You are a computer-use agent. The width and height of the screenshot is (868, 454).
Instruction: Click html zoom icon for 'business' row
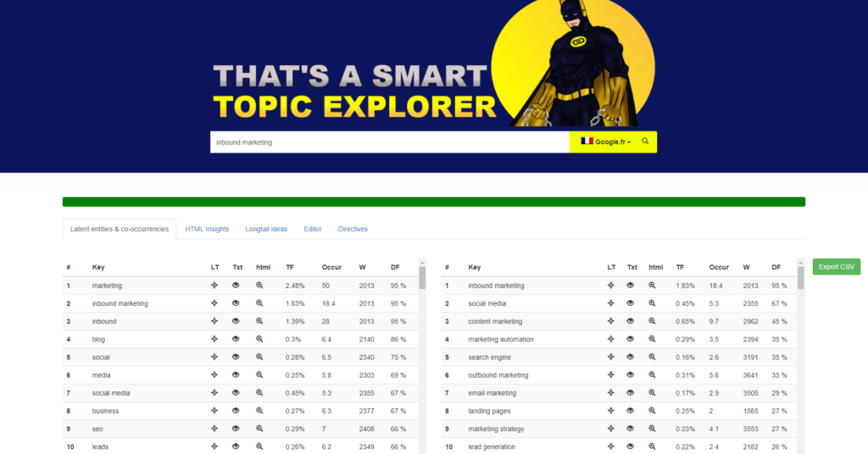point(259,410)
